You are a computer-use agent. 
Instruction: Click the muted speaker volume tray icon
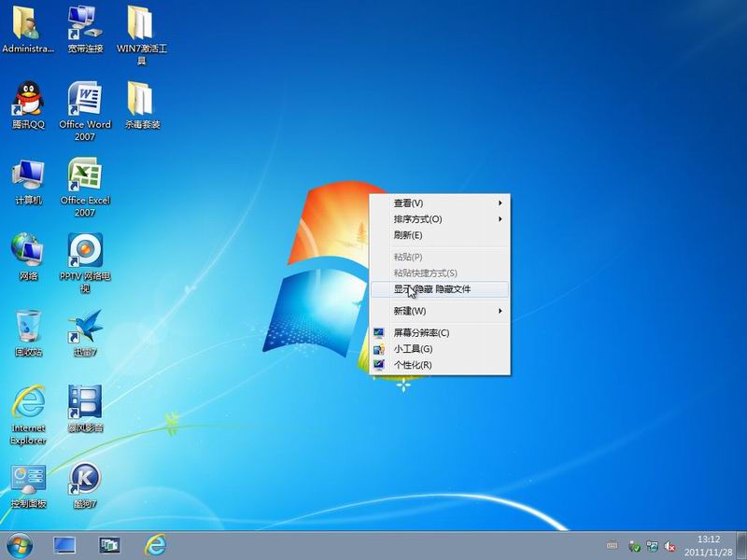pos(669,546)
